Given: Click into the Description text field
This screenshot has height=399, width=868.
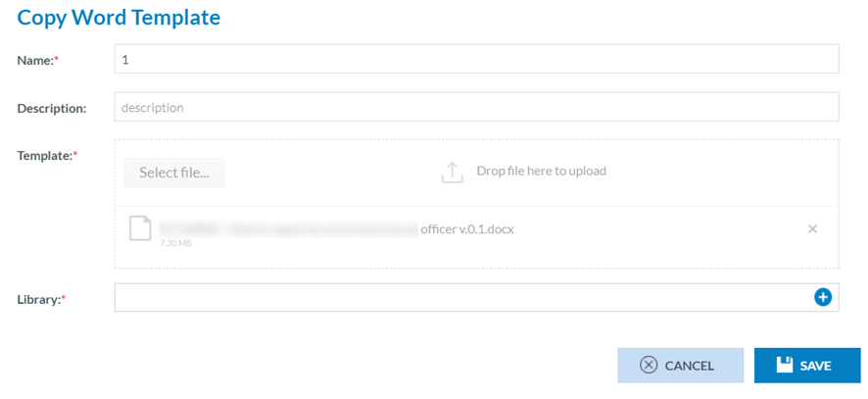Looking at the screenshot, I should (x=476, y=107).
